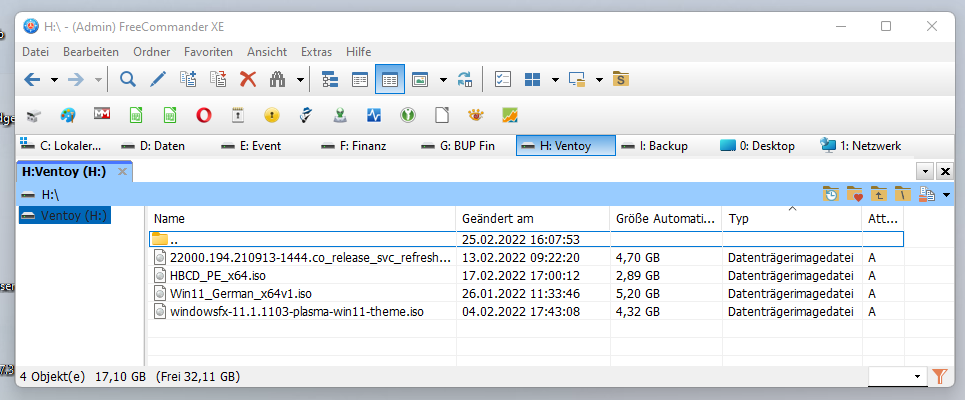Click the blue pencil edit icon
The height and width of the screenshot is (400, 965).
(158, 79)
